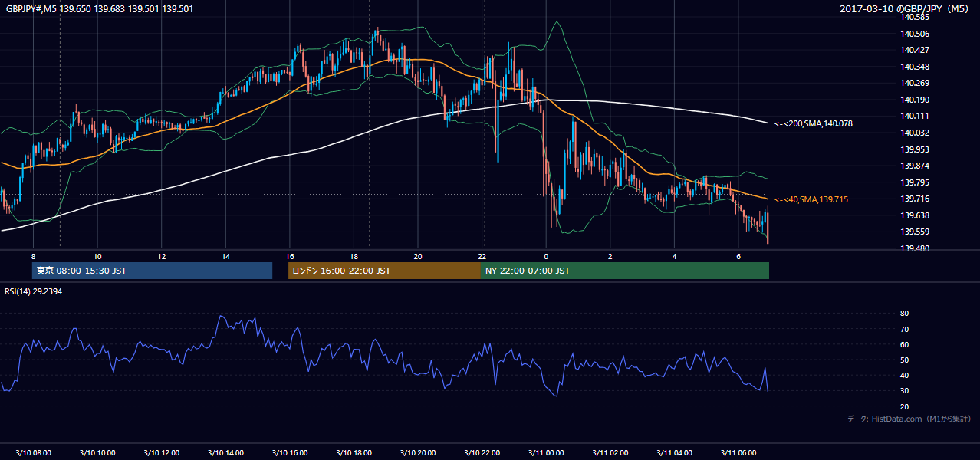
Task: Click the 139.795 price axis value
Action: [916, 182]
